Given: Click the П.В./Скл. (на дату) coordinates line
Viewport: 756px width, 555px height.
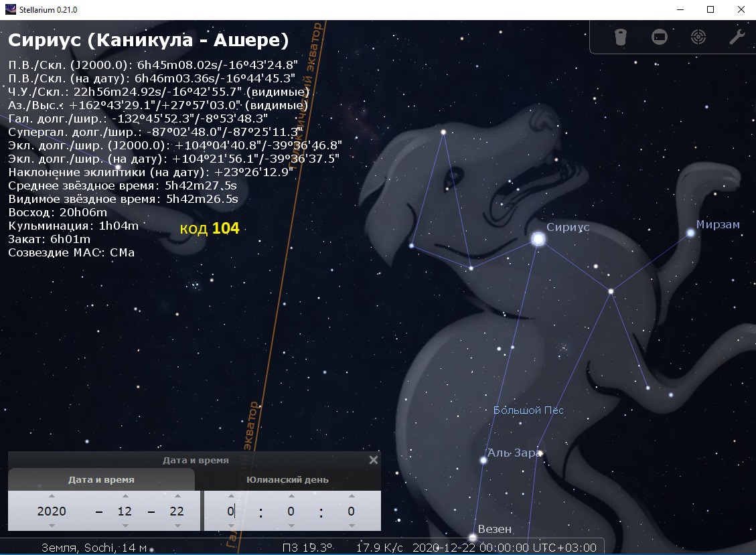Looking at the screenshot, I should coord(152,78).
